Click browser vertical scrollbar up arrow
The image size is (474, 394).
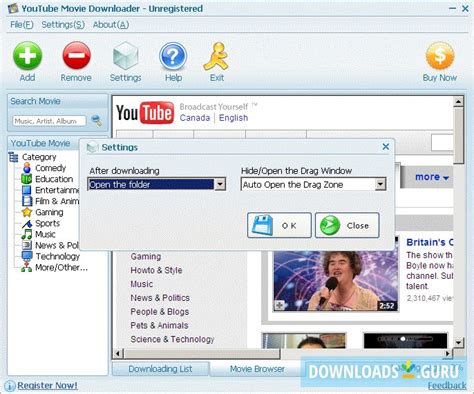tap(459, 101)
